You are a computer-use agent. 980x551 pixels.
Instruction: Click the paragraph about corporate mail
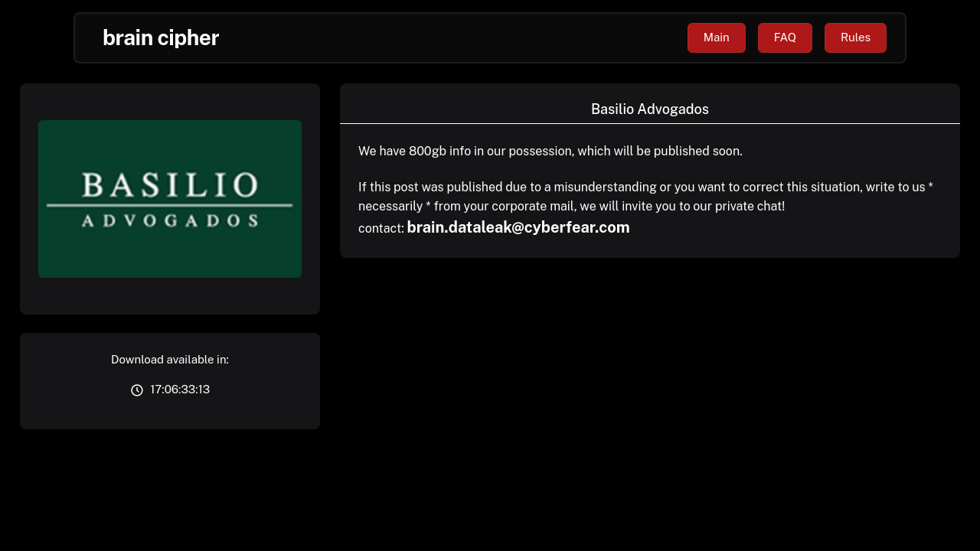[x=645, y=197]
